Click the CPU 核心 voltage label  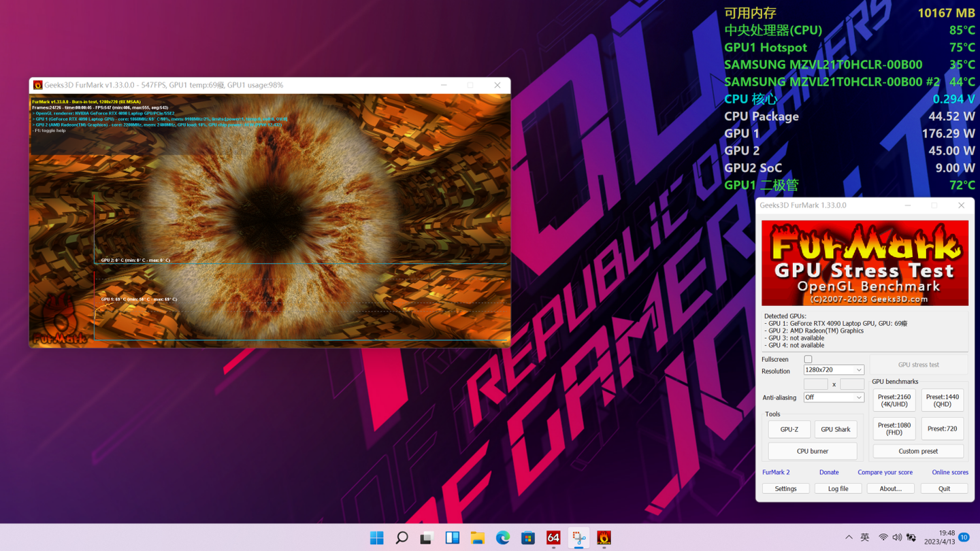[751, 99]
